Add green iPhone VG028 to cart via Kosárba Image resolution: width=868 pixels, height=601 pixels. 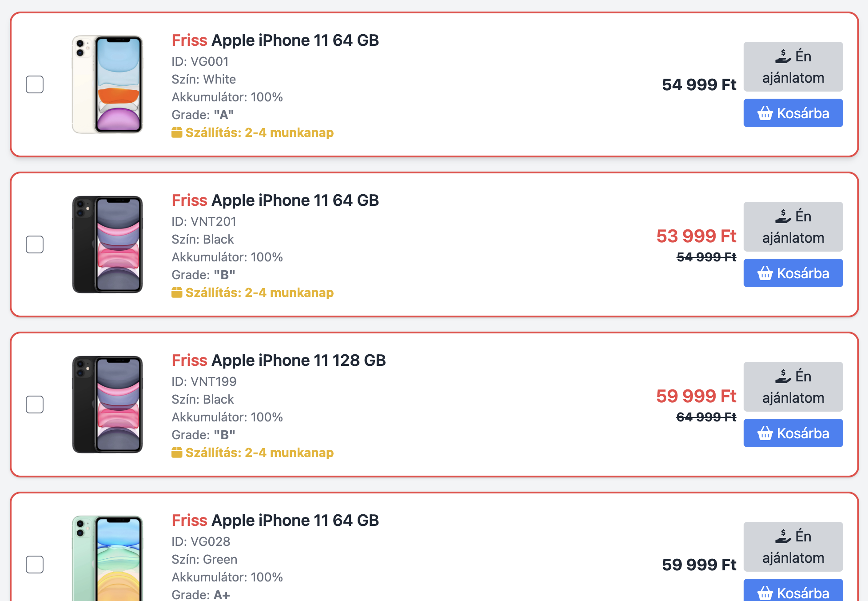(793, 592)
